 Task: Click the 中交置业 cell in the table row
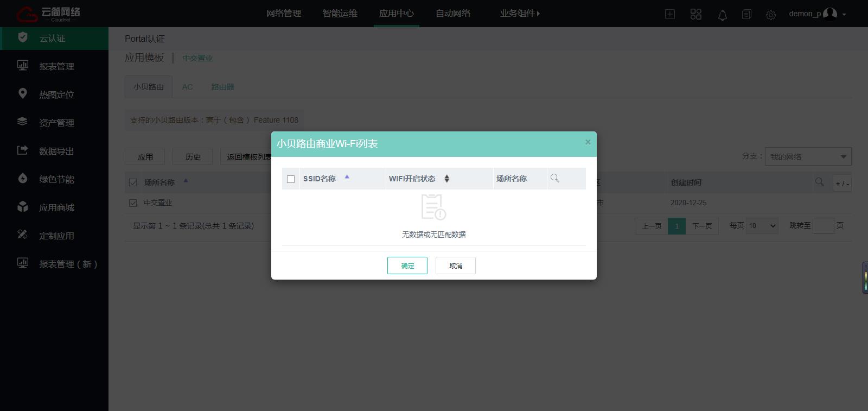pos(158,203)
